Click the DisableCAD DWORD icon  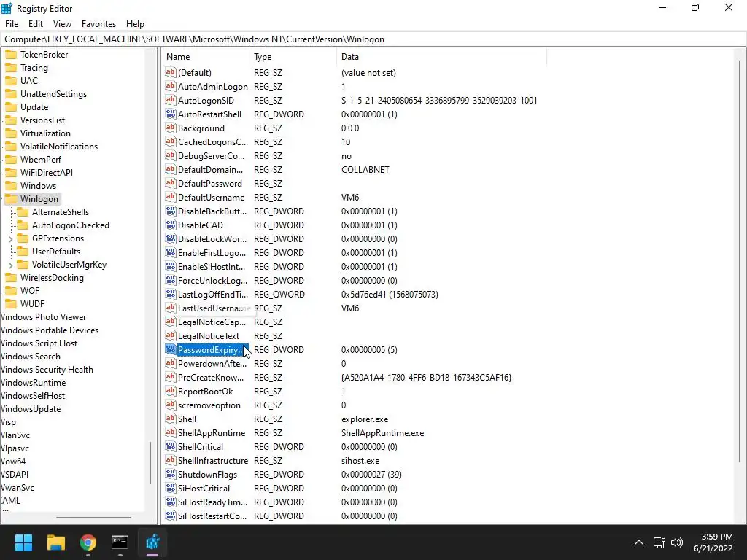click(171, 225)
